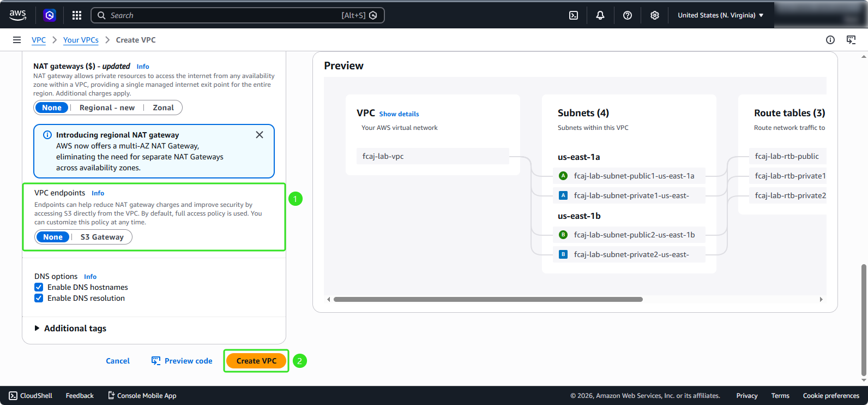The image size is (868, 405).
Task: Select Zonal NAT gateway option
Action: click(x=163, y=108)
